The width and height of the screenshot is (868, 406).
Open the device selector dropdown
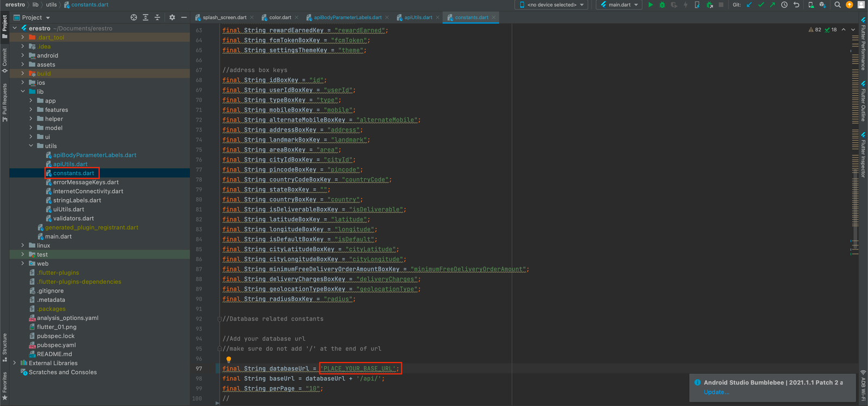[x=551, y=5]
